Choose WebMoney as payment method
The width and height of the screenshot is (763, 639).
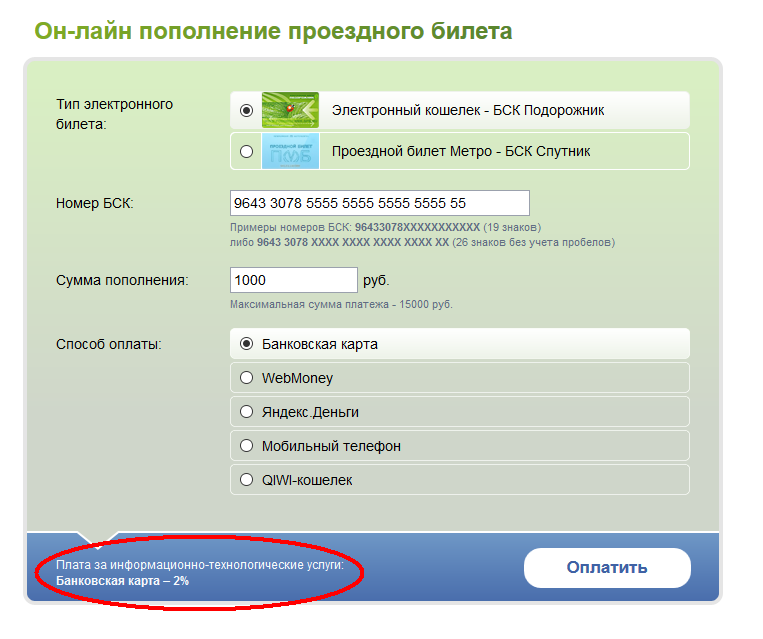click(x=247, y=378)
